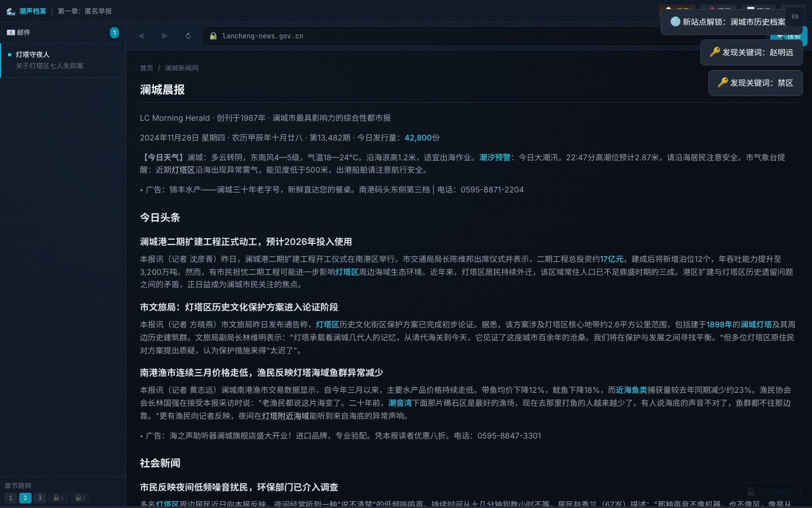Click the globe icon in the 新站点解锁 notification
Screen dimensions: 812x508
(x=675, y=21)
